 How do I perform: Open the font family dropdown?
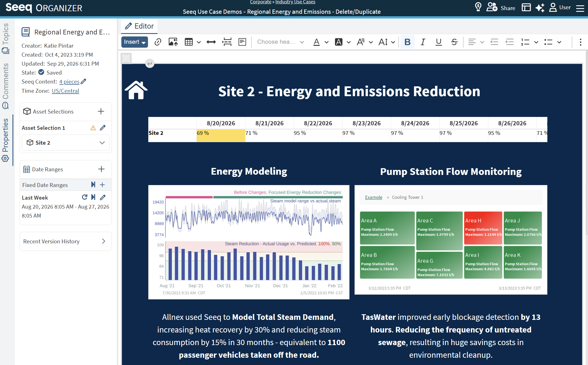coord(365,42)
